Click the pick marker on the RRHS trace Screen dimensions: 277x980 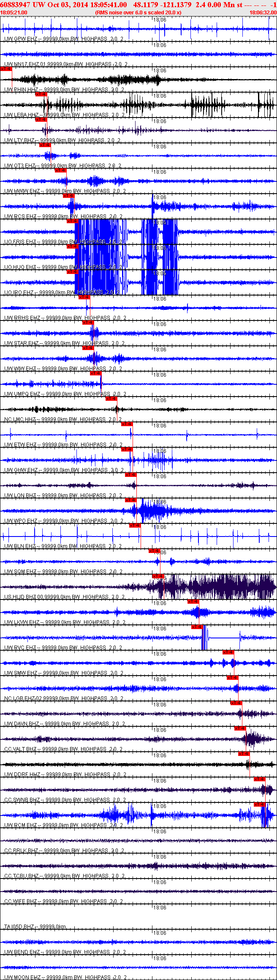[x=84, y=297]
